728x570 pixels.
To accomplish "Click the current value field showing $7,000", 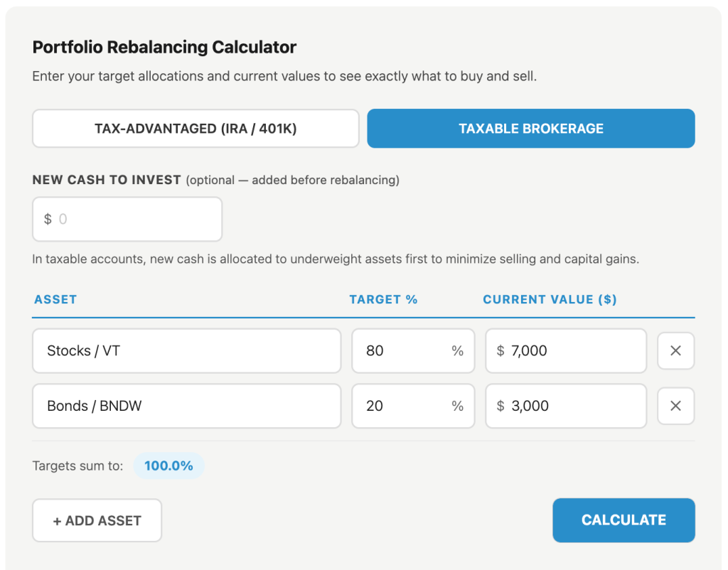I will [x=565, y=350].
